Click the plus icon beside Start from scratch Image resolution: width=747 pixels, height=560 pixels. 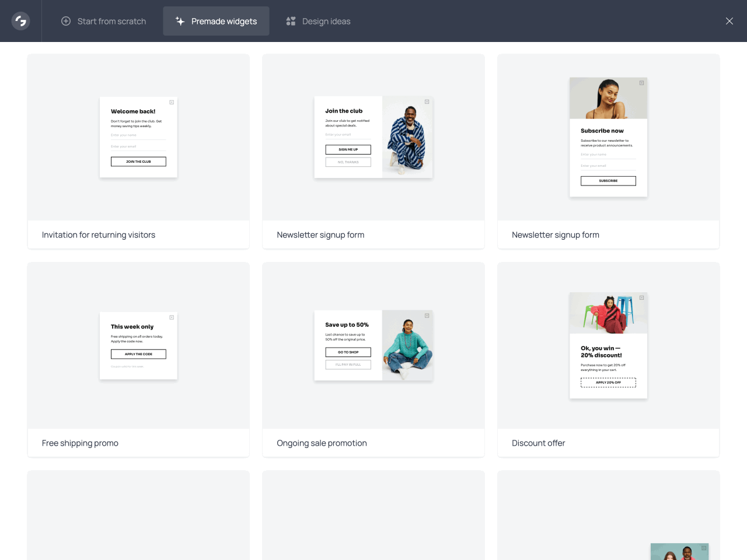point(65,21)
